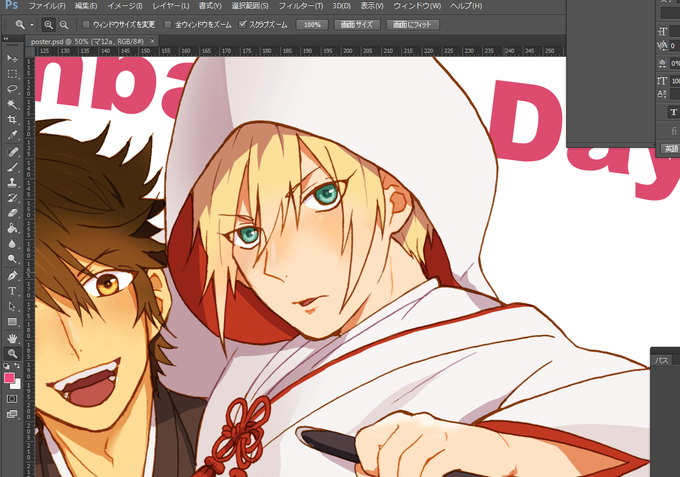
Task: Click the 画面にフィット button
Action: (412, 25)
